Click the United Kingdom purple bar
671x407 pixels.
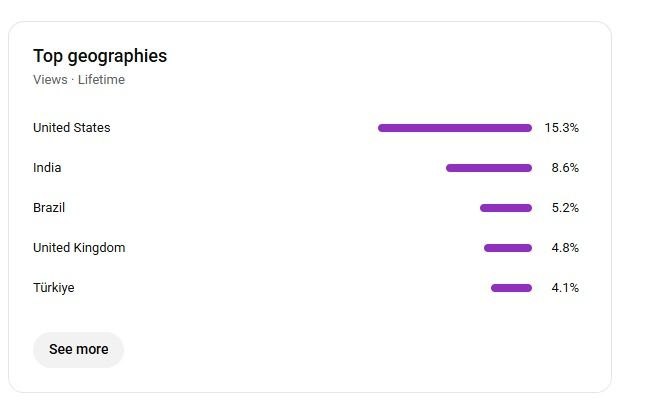click(x=508, y=248)
